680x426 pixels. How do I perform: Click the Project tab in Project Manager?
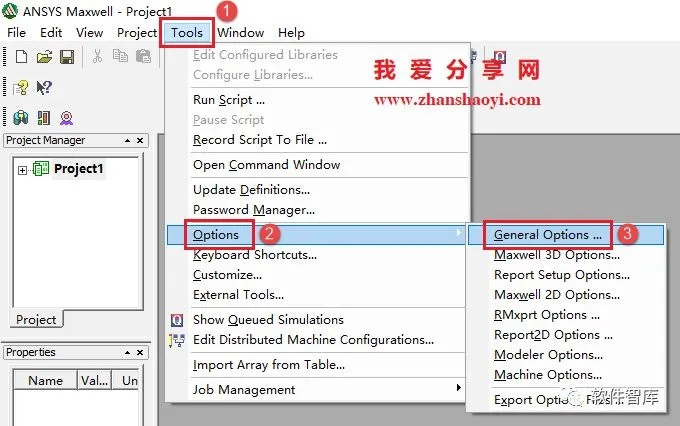(x=36, y=320)
